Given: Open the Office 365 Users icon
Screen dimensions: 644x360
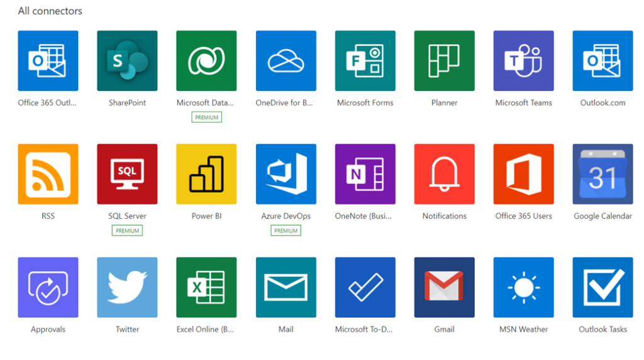Looking at the screenshot, I should [524, 174].
